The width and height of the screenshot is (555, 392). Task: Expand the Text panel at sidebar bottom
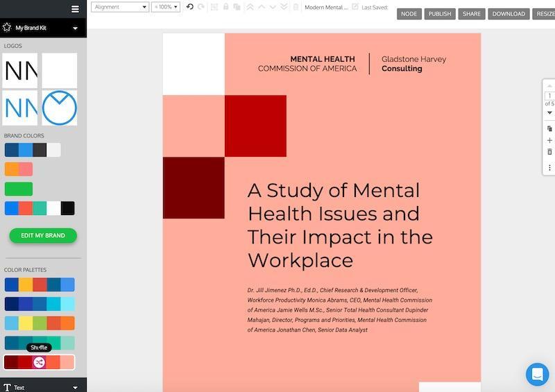pos(75,388)
